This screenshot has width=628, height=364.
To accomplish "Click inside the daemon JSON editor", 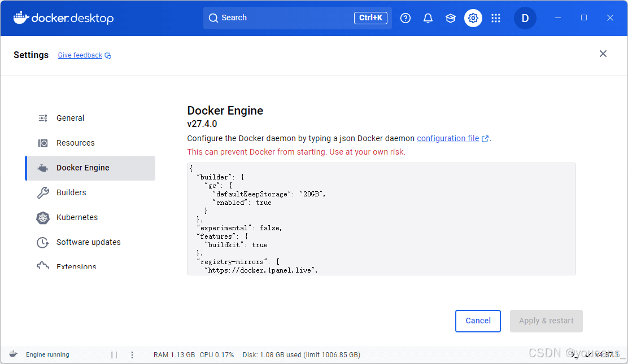I will 381,219.
